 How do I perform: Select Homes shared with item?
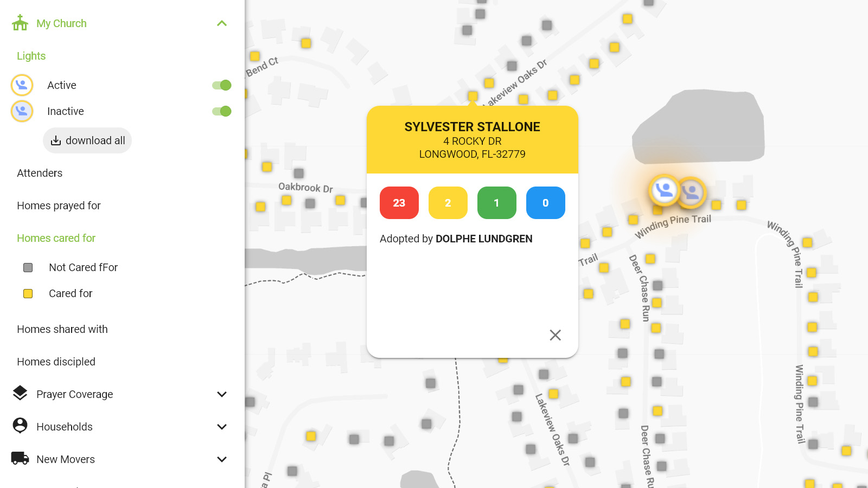pos(62,329)
